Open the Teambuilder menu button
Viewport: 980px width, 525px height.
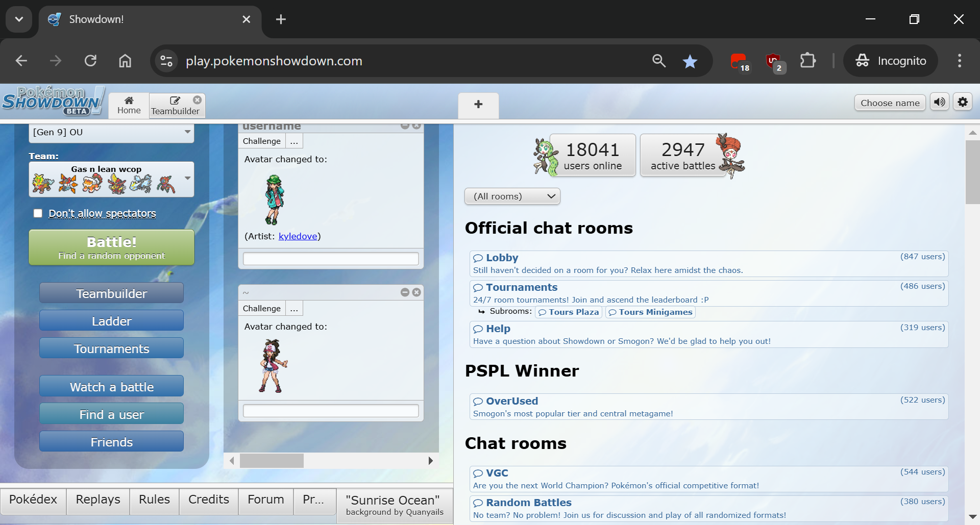111,293
